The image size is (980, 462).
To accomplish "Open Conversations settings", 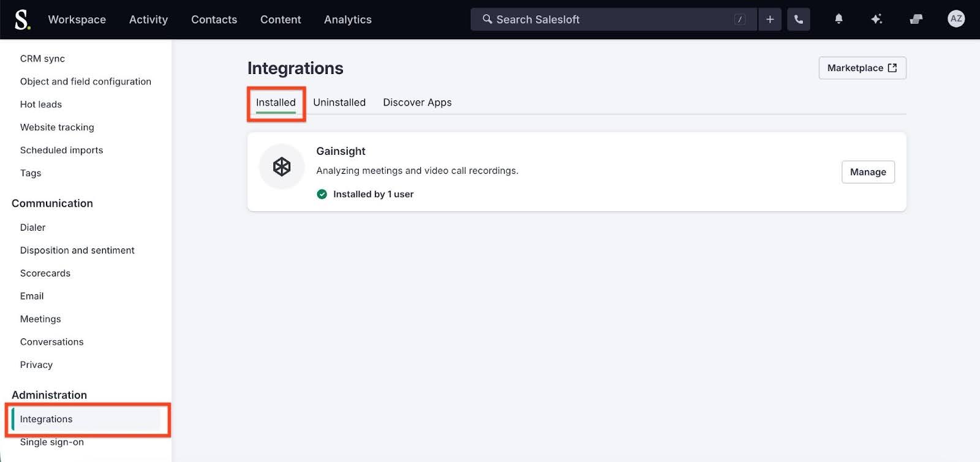I will pyautogui.click(x=52, y=342).
